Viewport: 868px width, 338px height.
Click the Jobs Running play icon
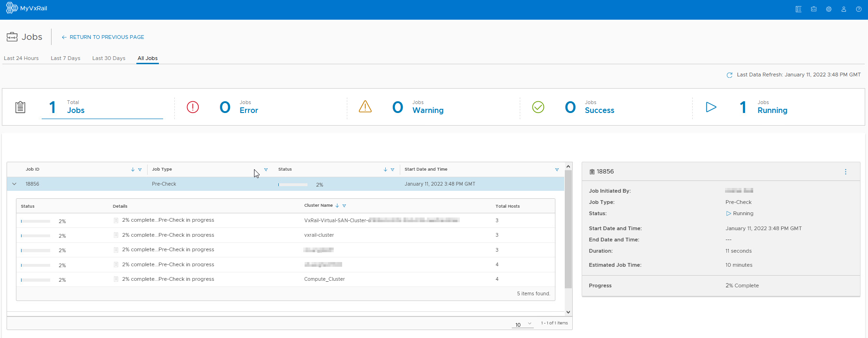711,107
